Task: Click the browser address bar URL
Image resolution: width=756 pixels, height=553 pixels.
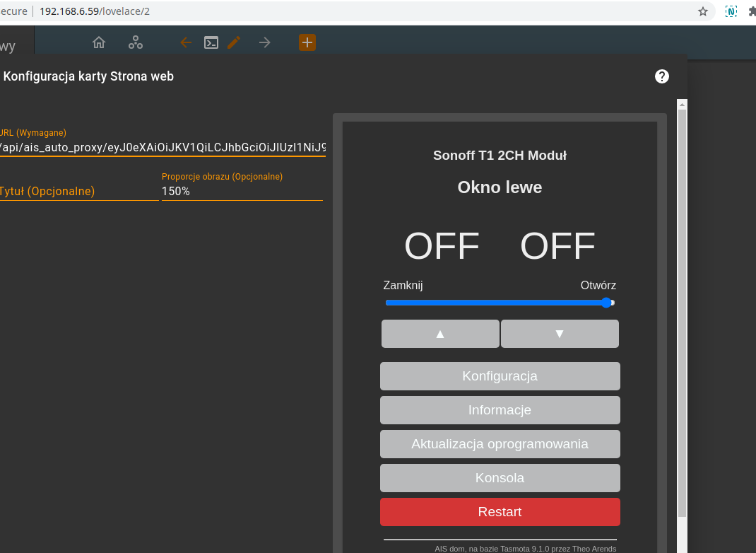Action: pos(95,11)
